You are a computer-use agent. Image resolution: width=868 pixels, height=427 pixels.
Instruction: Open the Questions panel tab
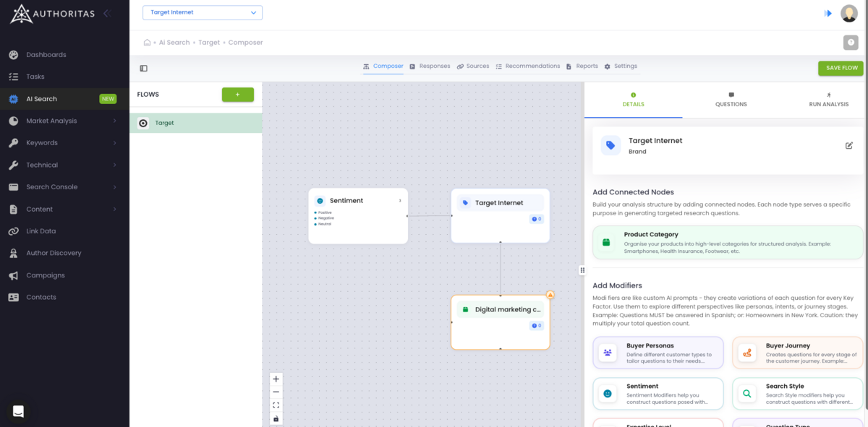point(731,100)
